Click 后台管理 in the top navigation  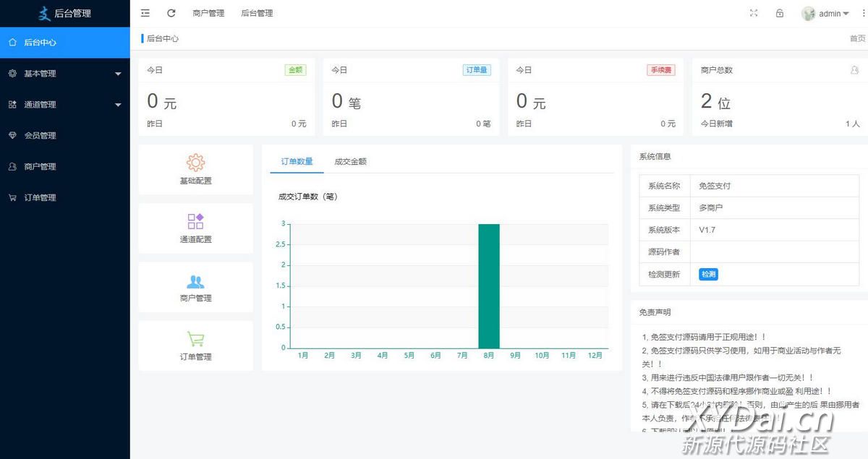[x=257, y=13]
